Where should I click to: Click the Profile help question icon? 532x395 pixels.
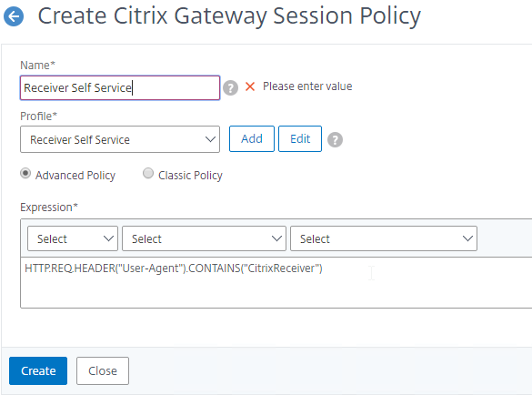(335, 139)
